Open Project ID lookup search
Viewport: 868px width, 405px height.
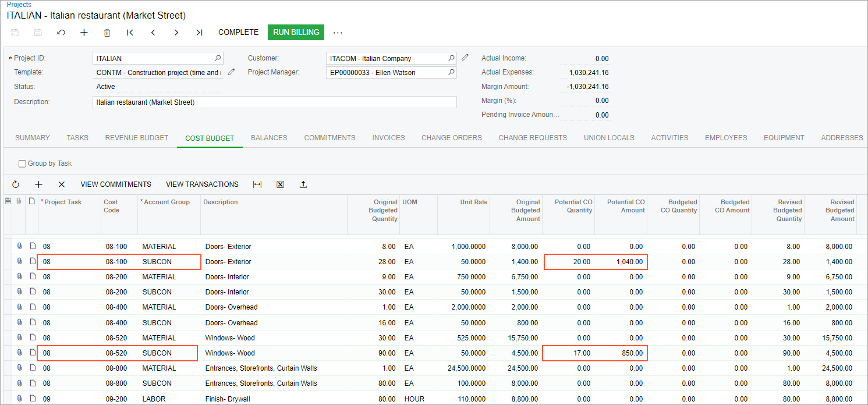click(x=218, y=58)
